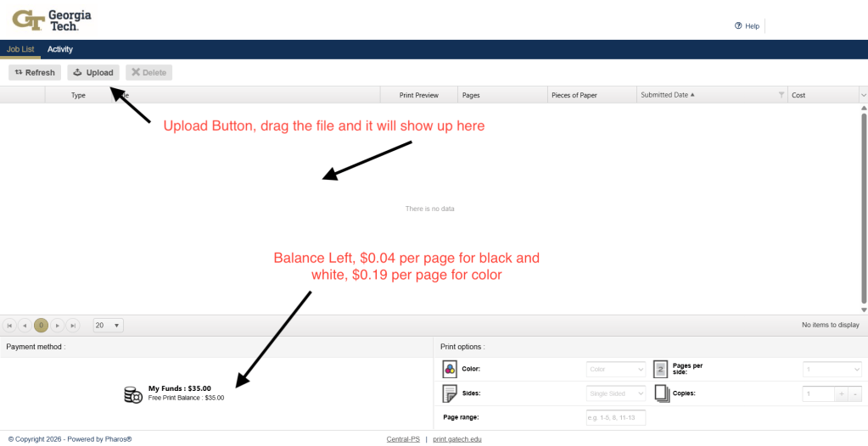Image resolution: width=868 pixels, height=446 pixels.
Task: Switch to the Activity tab
Action: (59, 49)
